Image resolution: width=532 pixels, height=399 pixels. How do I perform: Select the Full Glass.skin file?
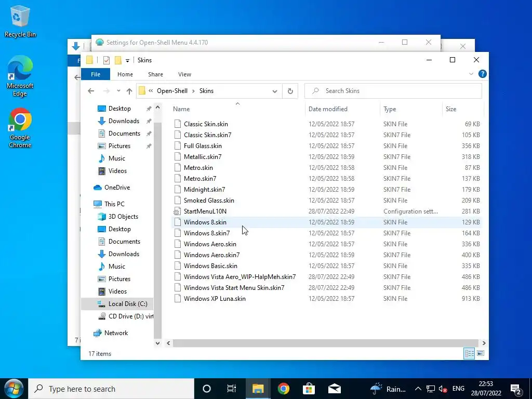coord(203,146)
